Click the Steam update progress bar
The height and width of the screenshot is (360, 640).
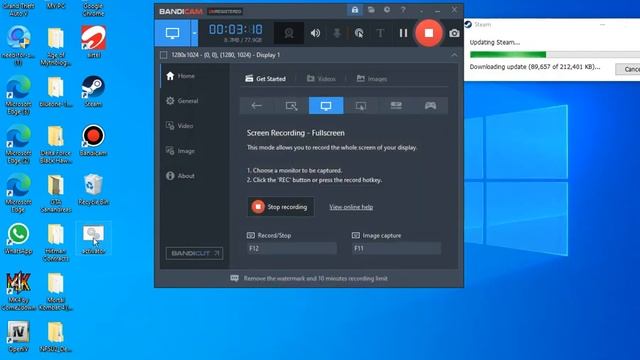tap(555, 55)
